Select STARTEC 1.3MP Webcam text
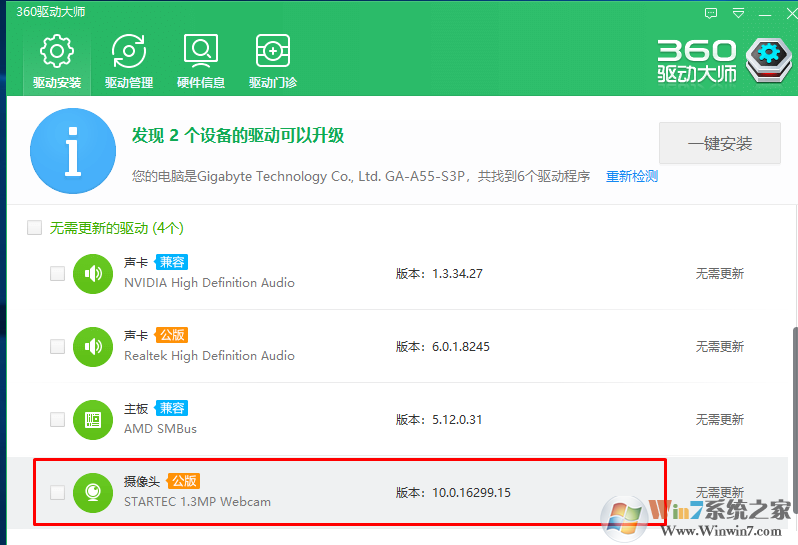Viewport: 798px width, 545px height. coord(197,502)
